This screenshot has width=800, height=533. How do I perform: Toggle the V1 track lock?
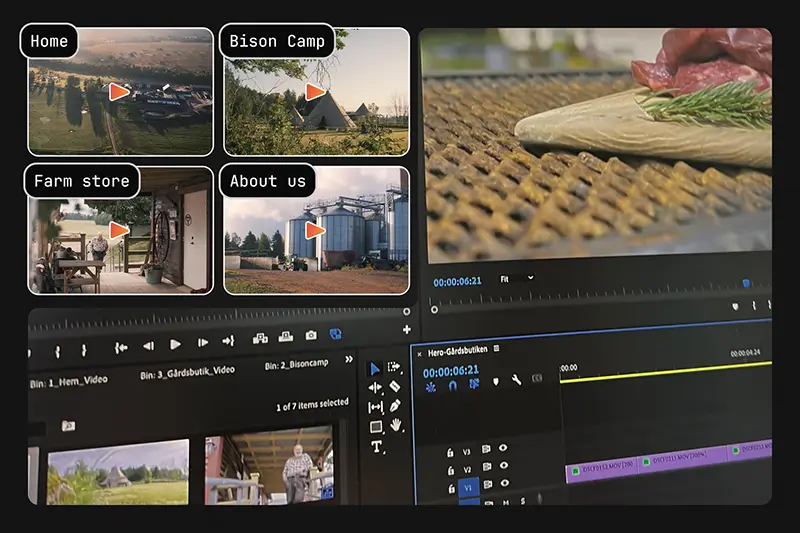click(x=451, y=489)
